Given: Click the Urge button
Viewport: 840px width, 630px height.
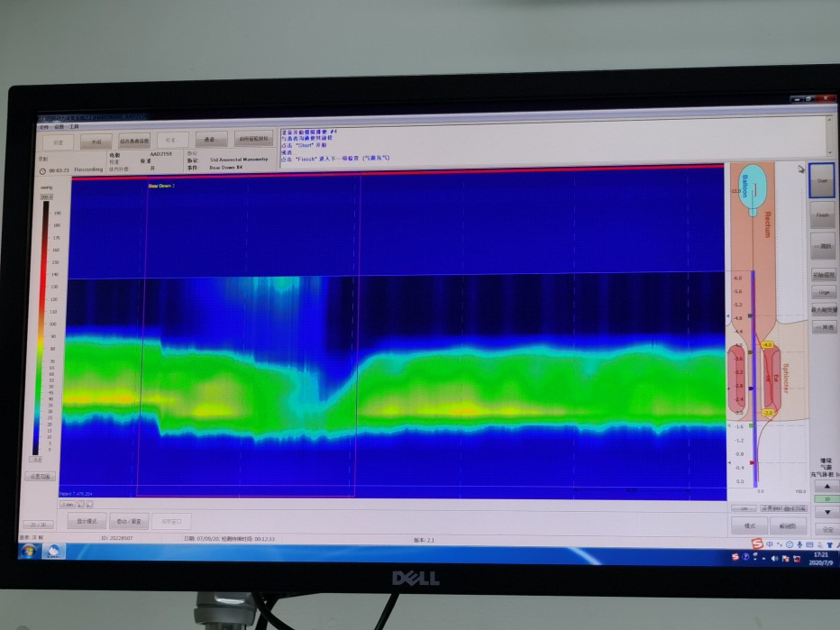Looking at the screenshot, I should (824, 292).
